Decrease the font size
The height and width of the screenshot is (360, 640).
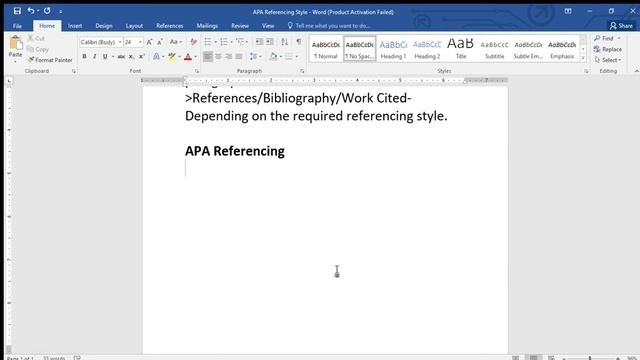160,42
